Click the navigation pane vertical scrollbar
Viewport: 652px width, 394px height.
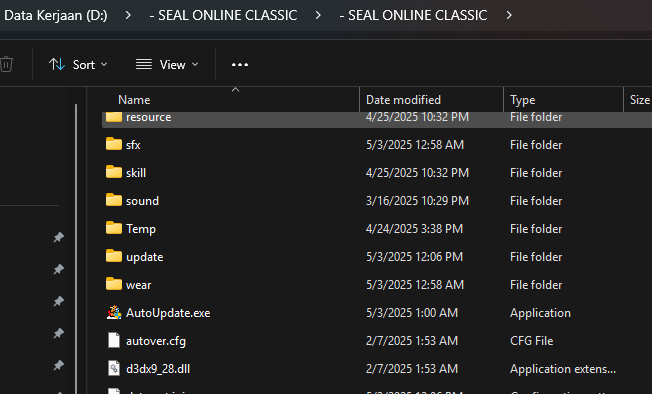click(x=76, y=249)
